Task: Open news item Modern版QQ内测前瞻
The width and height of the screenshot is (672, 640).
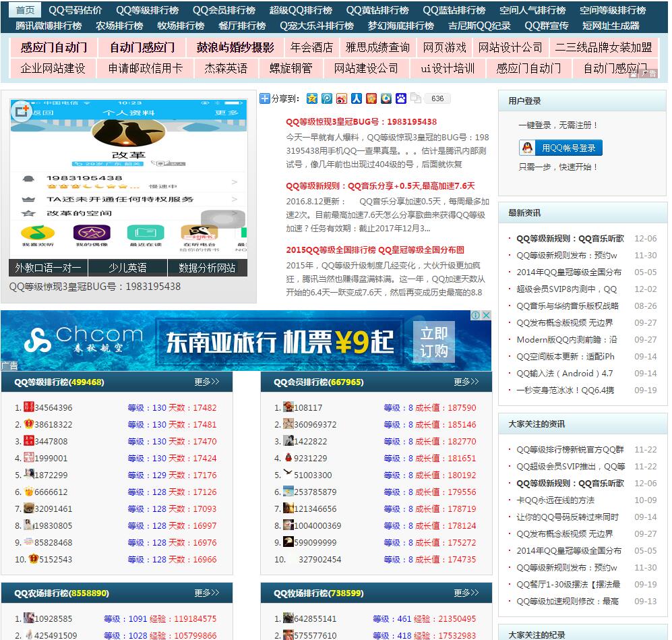Action: coord(566,339)
